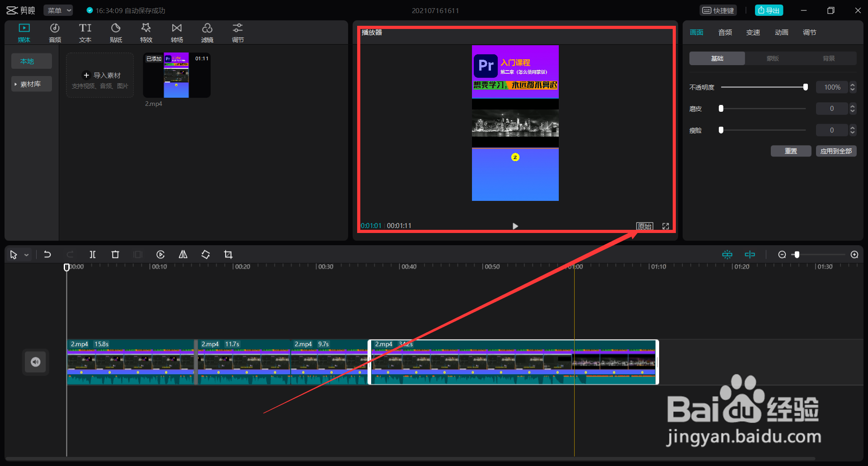Open the 调节 adjustment tab in top toolbar
The height and width of the screenshot is (466, 868).
pyautogui.click(x=238, y=33)
